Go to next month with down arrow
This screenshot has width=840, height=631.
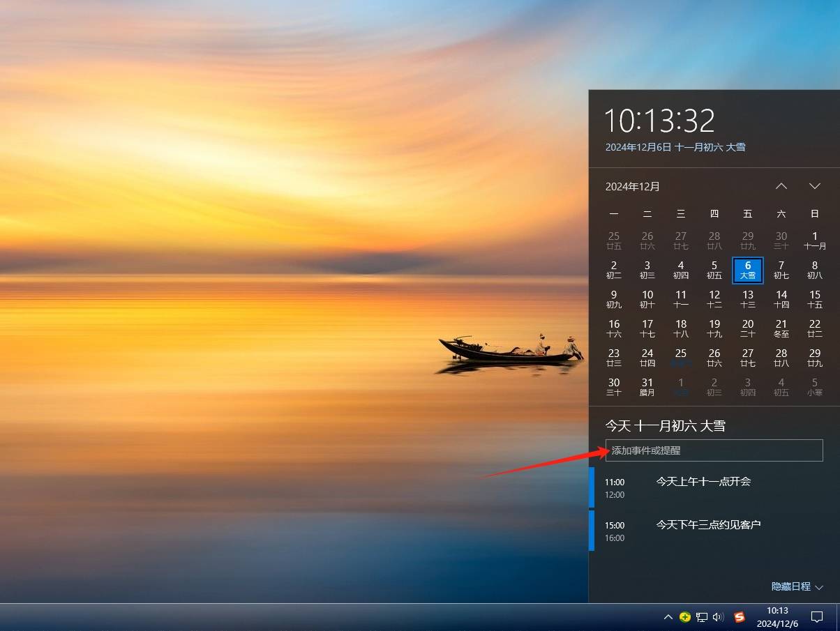tap(815, 186)
